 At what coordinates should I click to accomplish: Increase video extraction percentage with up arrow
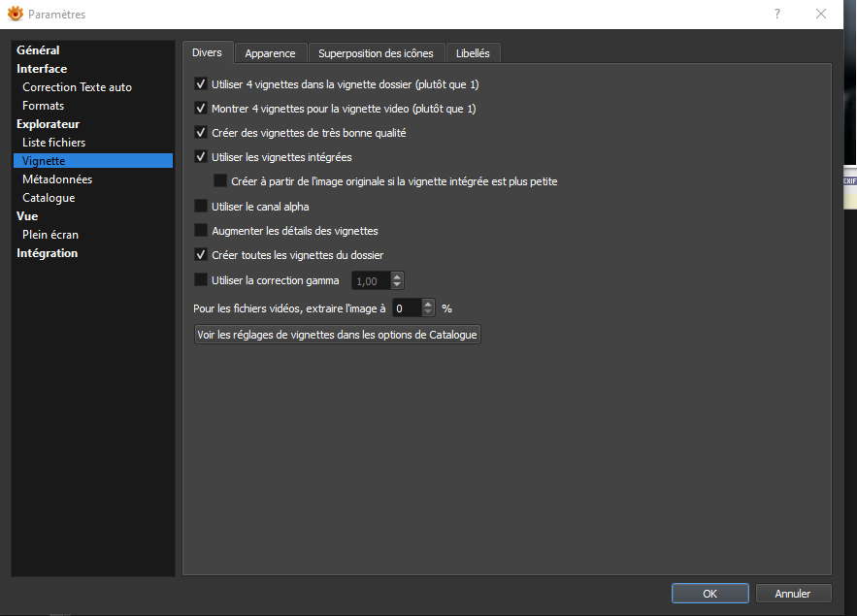click(428, 305)
